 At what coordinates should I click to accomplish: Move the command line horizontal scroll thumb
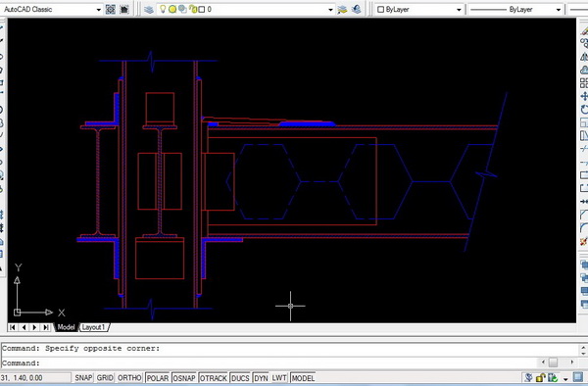point(553,362)
